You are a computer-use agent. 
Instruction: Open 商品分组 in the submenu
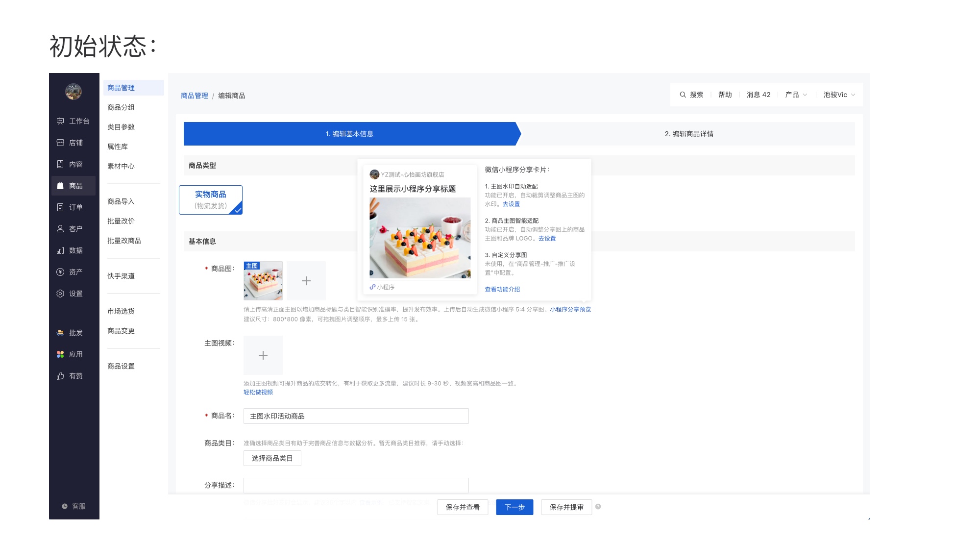tap(121, 107)
